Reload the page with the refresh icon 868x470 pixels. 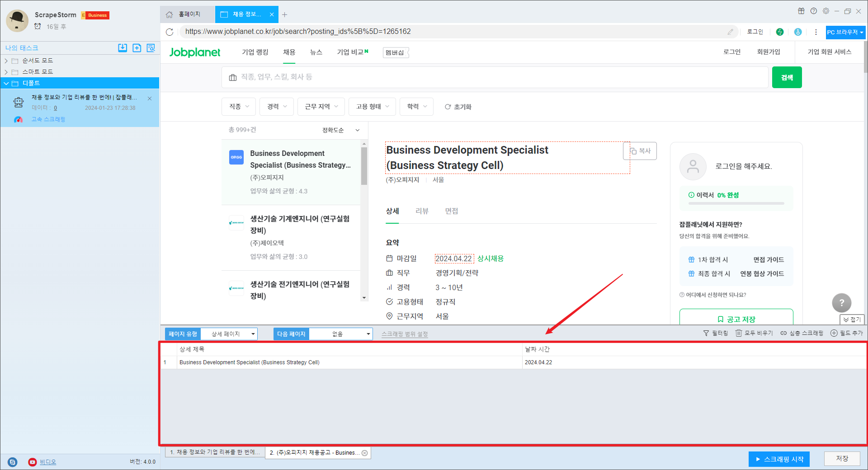(x=170, y=32)
